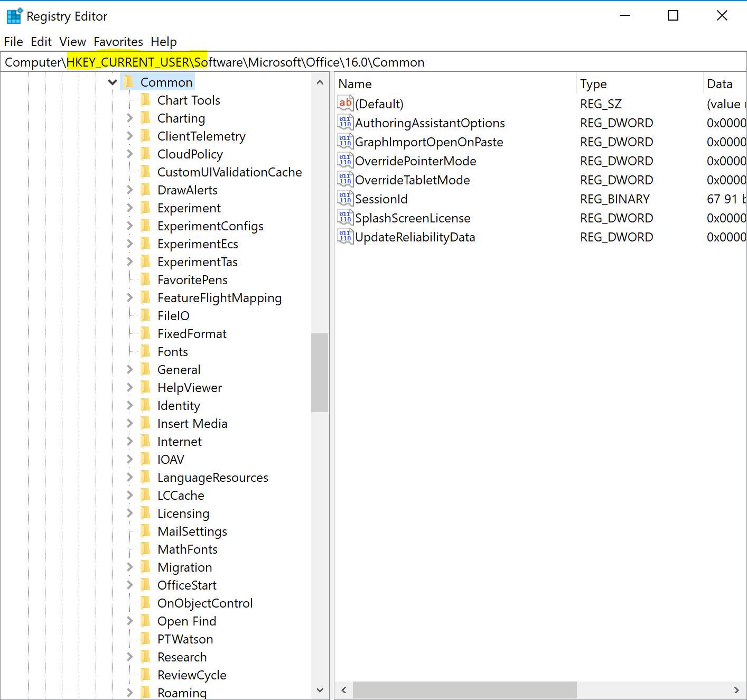The height and width of the screenshot is (700, 747).
Task: Click the Identity folder icon
Action: (x=146, y=405)
